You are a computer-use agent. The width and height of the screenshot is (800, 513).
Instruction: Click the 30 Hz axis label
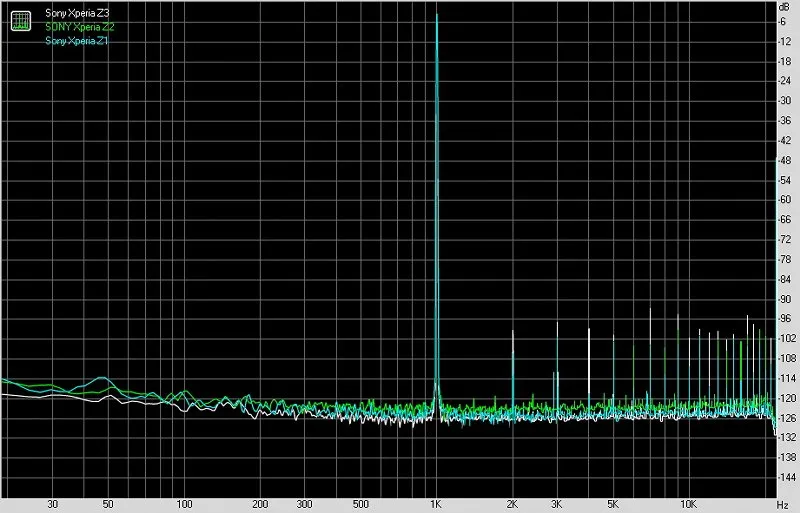53,504
